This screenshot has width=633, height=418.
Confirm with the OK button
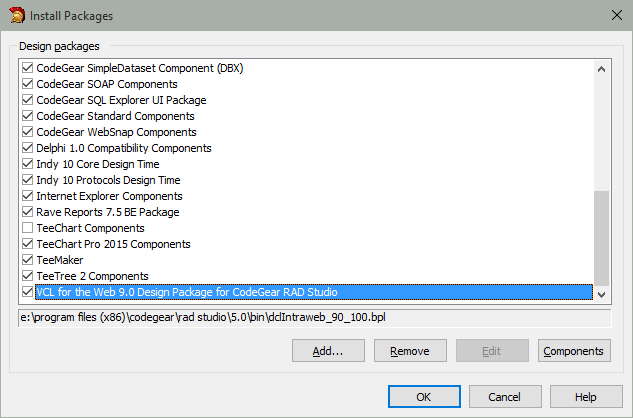[x=424, y=397]
